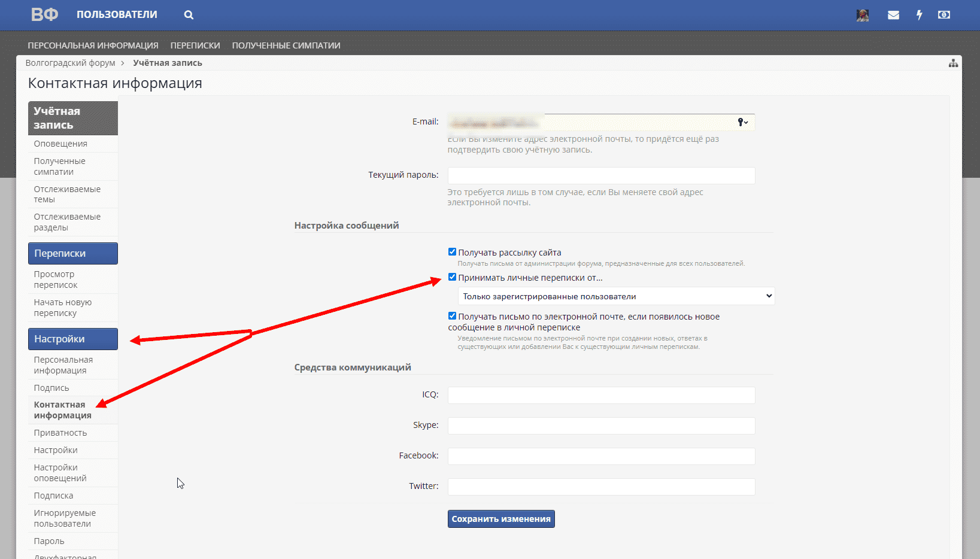This screenshot has height=559, width=980.
Task: Click the 'Текущий пароль' input field
Action: point(601,175)
